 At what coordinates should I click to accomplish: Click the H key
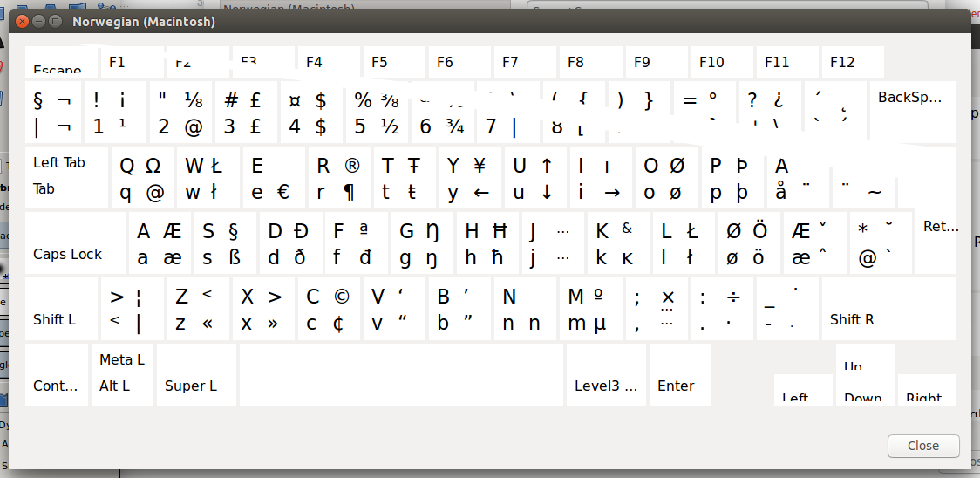tap(487, 242)
